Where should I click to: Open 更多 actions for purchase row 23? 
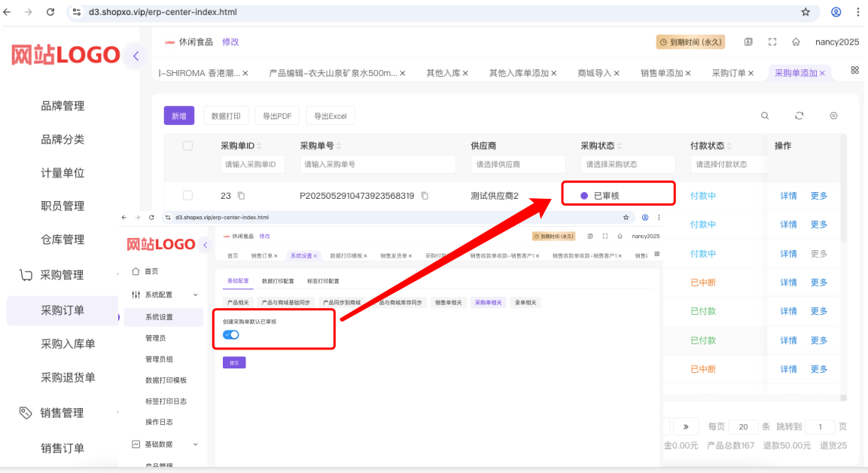coord(819,196)
